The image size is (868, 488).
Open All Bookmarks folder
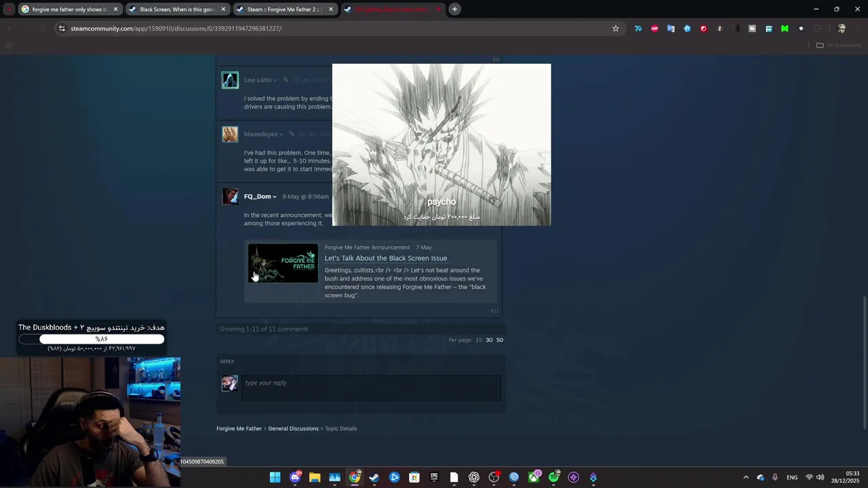(838, 45)
